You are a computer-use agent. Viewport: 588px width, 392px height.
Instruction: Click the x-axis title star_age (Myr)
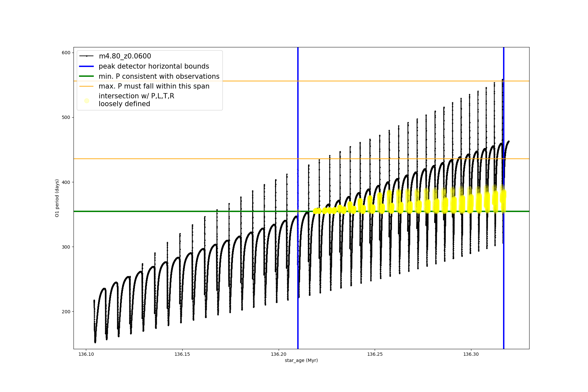point(301,360)
